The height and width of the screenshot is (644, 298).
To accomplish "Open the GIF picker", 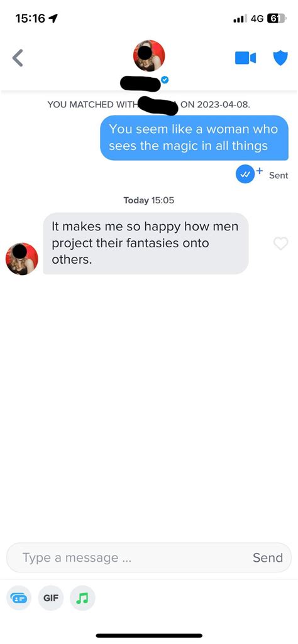I will point(51,598).
